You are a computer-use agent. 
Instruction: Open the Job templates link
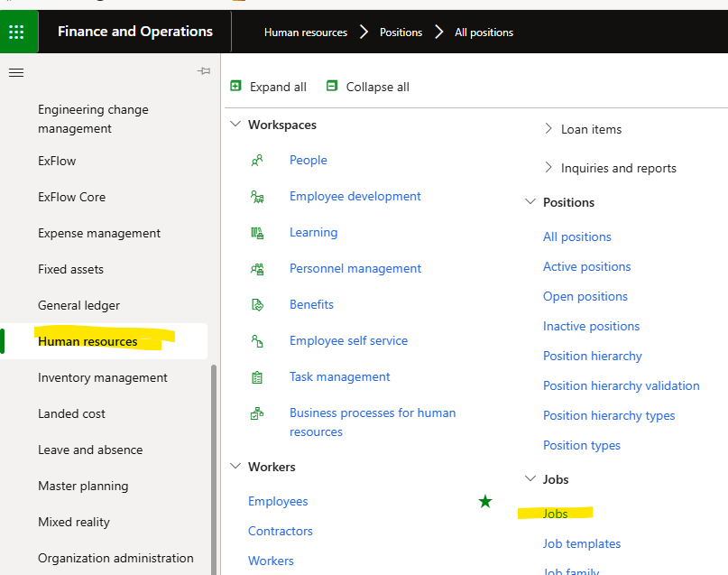click(582, 544)
